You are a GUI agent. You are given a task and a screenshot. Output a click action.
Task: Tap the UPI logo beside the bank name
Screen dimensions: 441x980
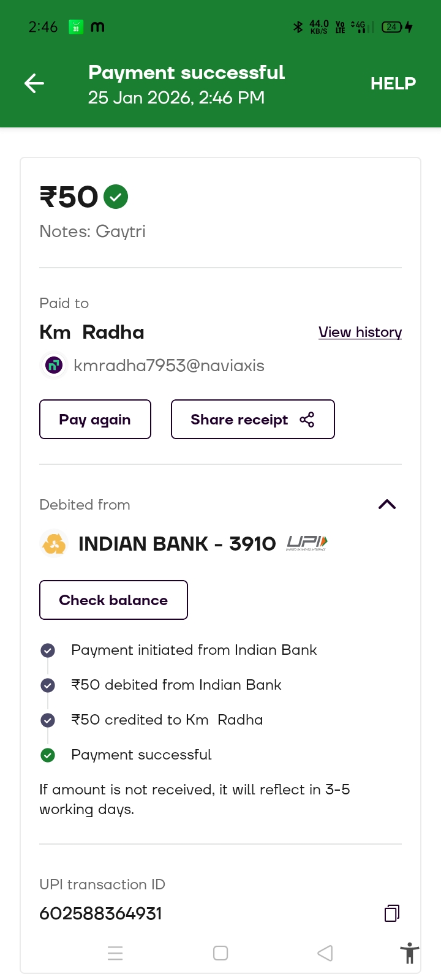pyautogui.click(x=307, y=543)
